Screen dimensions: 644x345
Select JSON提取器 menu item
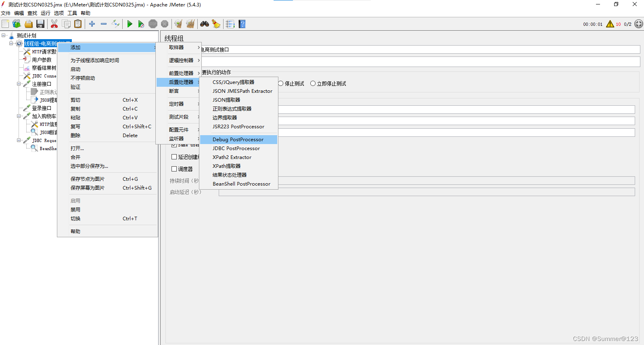click(238, 100)
